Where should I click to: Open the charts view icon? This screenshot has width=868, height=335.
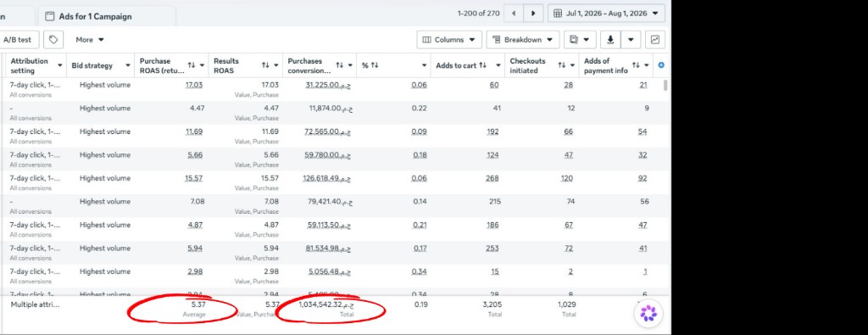coord(655,40)
